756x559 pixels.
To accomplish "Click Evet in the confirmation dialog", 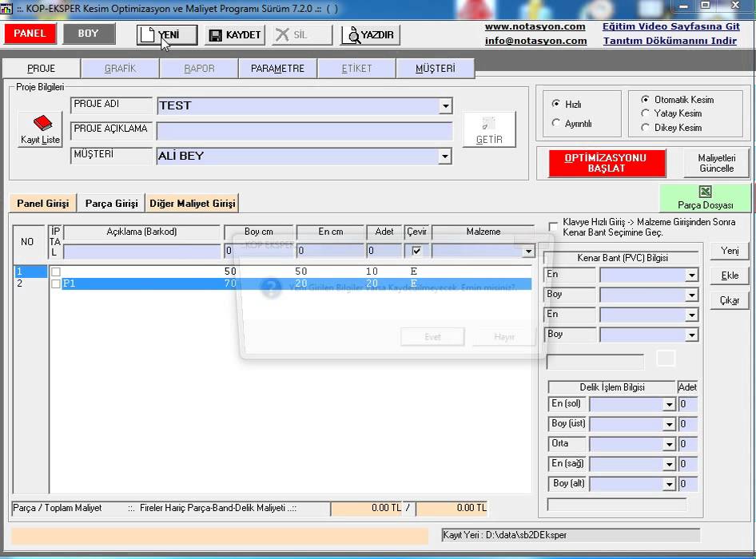I will [432, 337].
